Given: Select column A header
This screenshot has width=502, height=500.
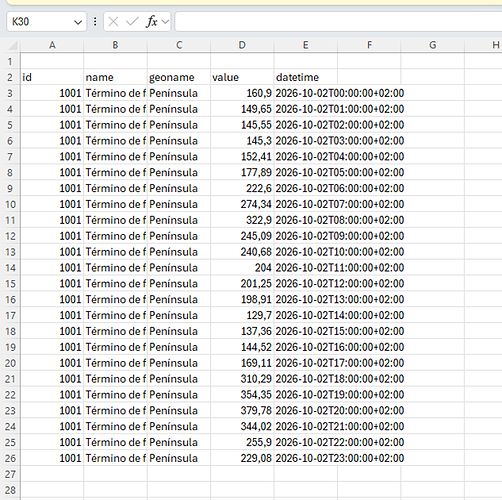Looking at the screenshot, I should tap(52, 45).
